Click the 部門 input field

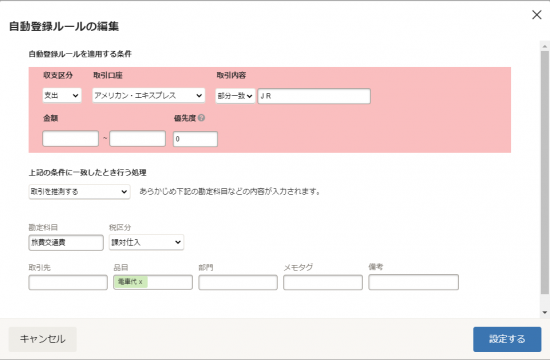click(x=238, y=282)
